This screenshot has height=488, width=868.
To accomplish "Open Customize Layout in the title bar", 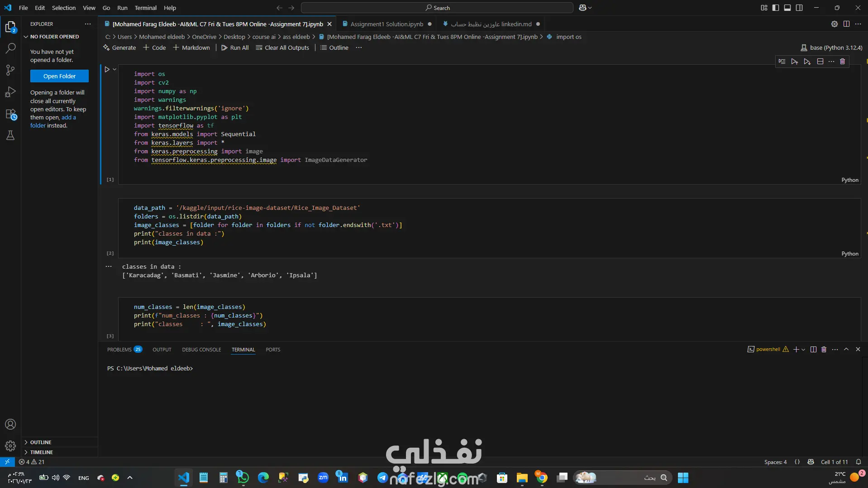I will click(764, 8).
